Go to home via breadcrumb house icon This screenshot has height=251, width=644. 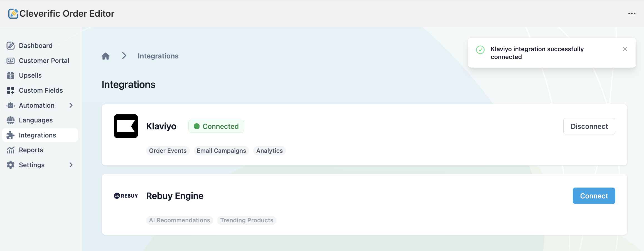point(105,56)
